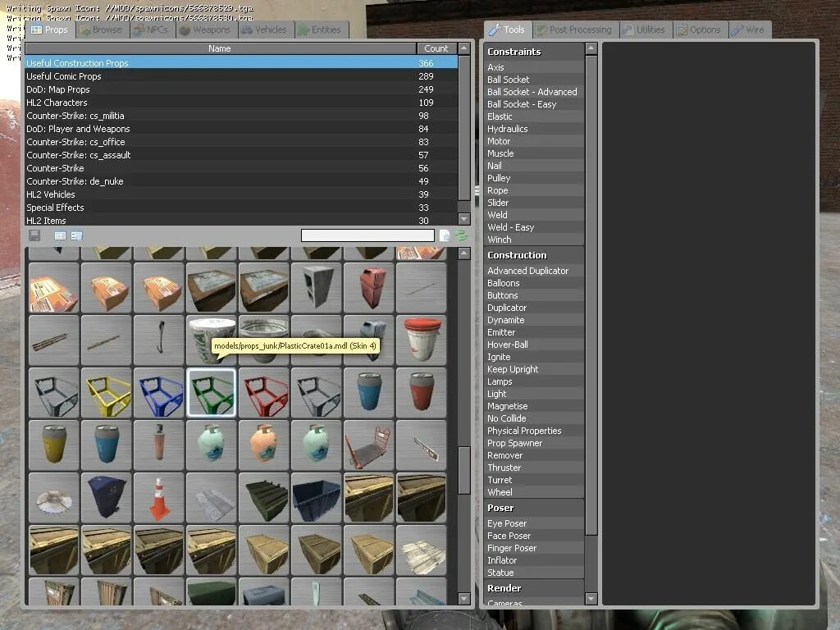Switch to the Utilities tab
840x630 pixels.
click(645, 30)
